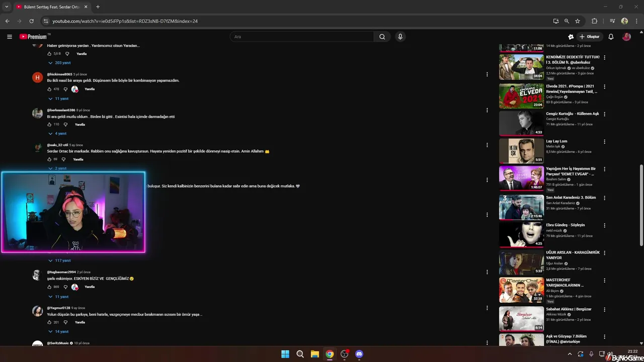Open options for Ebru Gündeş Söyleyin video
This screenshot has height=362, width=644.
click(604, 225)
